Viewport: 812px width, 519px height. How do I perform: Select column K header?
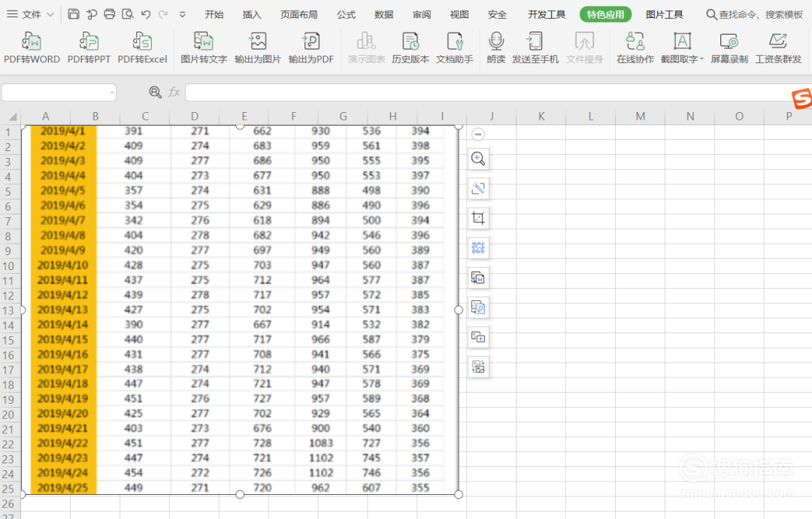click(541, 117)
